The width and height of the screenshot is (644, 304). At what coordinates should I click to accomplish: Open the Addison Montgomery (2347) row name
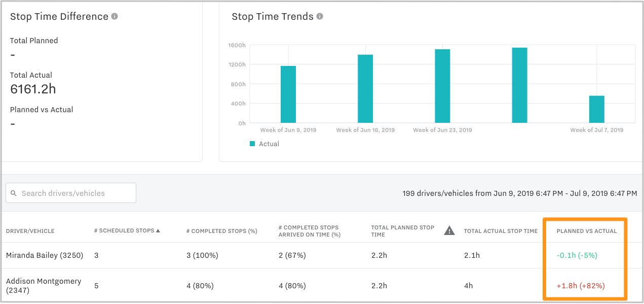44,286
